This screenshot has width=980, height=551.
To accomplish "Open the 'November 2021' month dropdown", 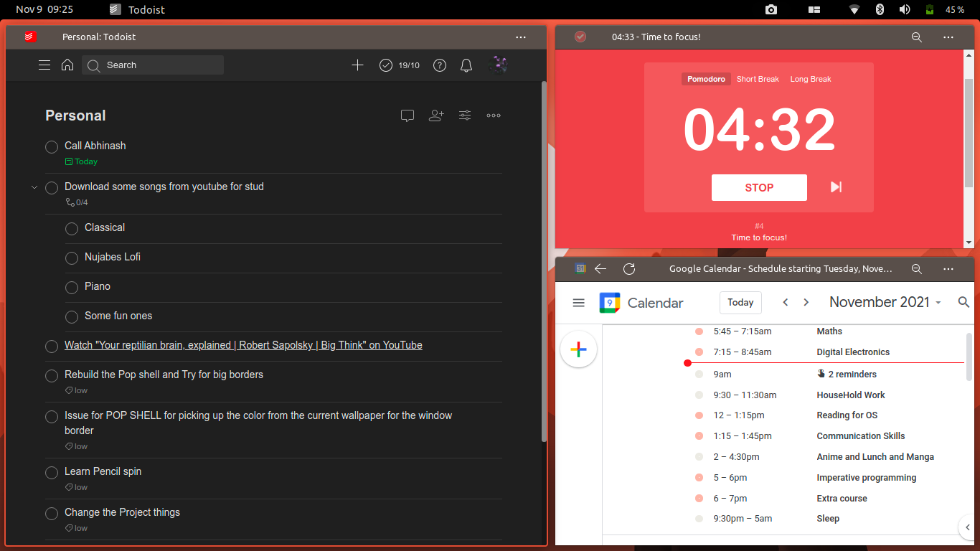I will (x=885, y=302).
